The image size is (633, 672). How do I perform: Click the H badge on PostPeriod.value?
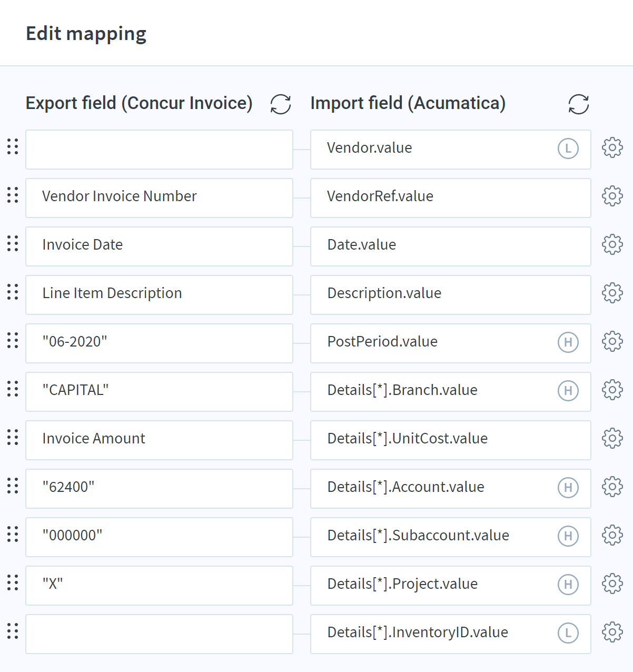click(568, 342)
